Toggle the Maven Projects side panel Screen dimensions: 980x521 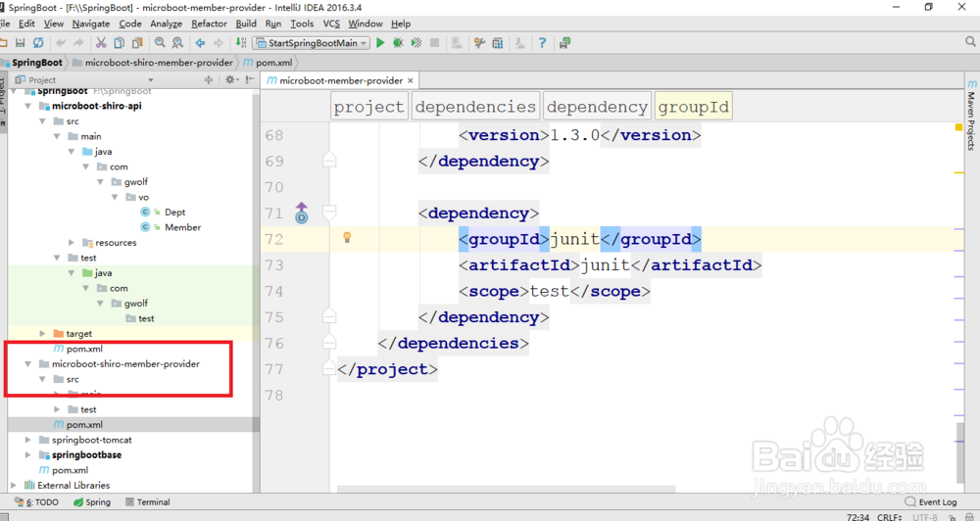tap(971, 116)
